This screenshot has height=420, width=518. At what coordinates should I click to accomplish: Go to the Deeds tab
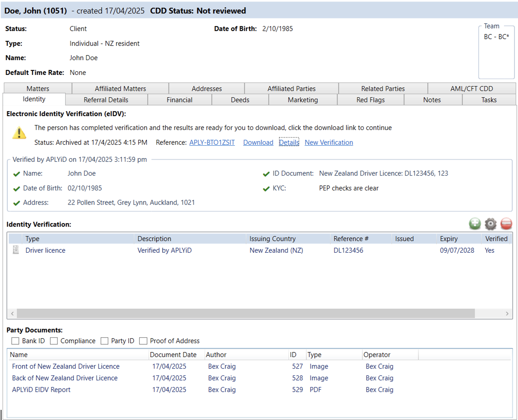[240, 100]
